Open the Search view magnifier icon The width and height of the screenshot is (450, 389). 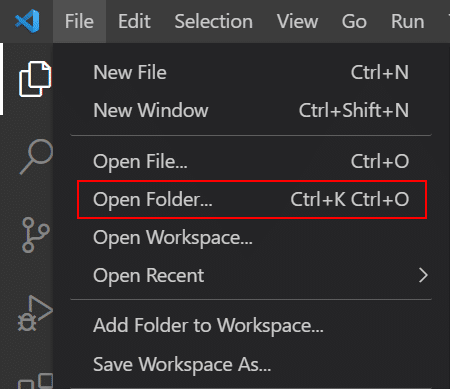36,157
